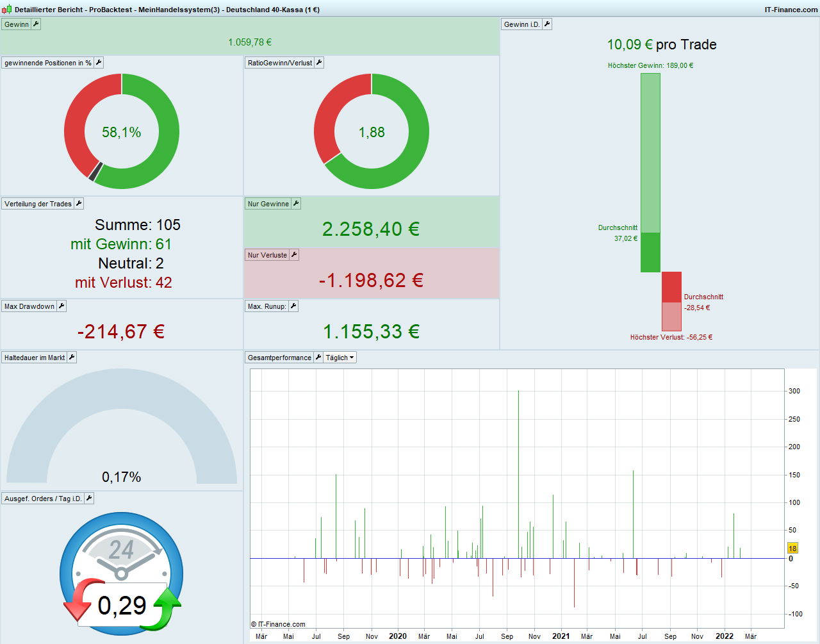Open Haltedauer im Markt wrench settings
The image size is (820, 644).
point(72,358)
